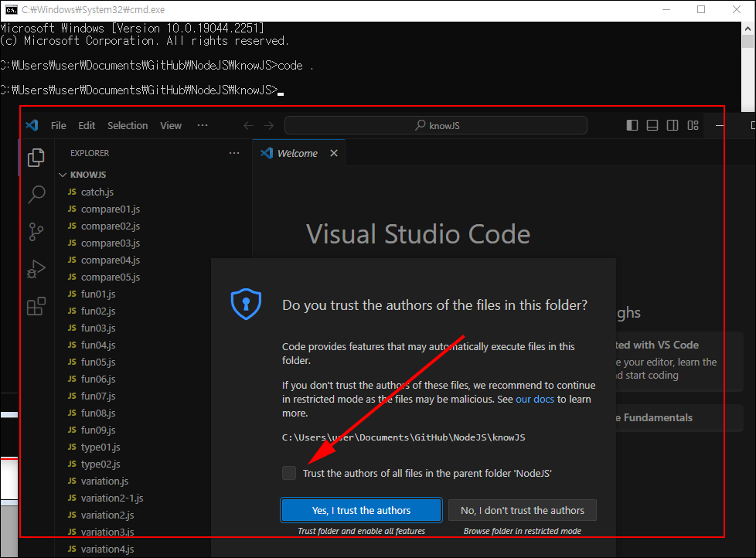
Task: Open type01.js file
Action: (100, 447)
